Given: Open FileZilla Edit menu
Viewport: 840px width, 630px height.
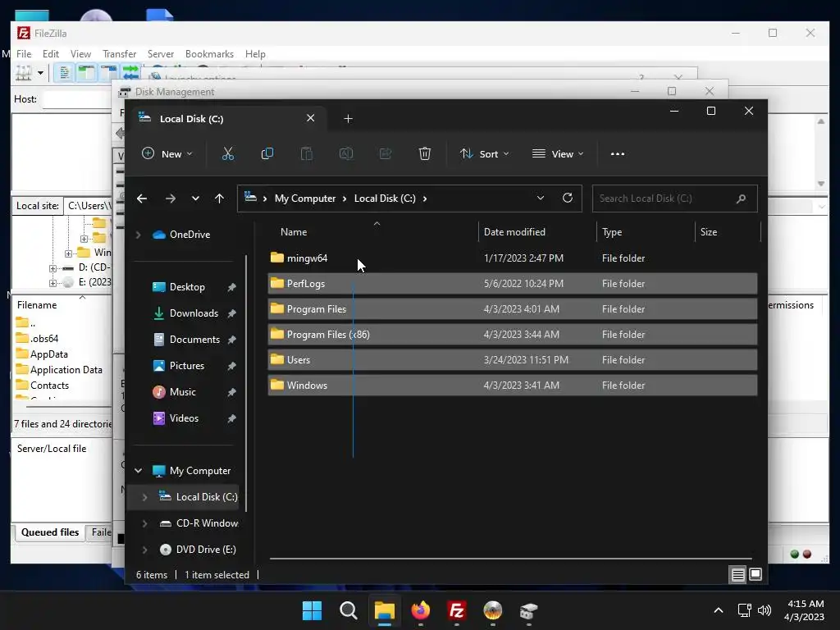Looking at the screenshot, I should click(x=51, y=54).
